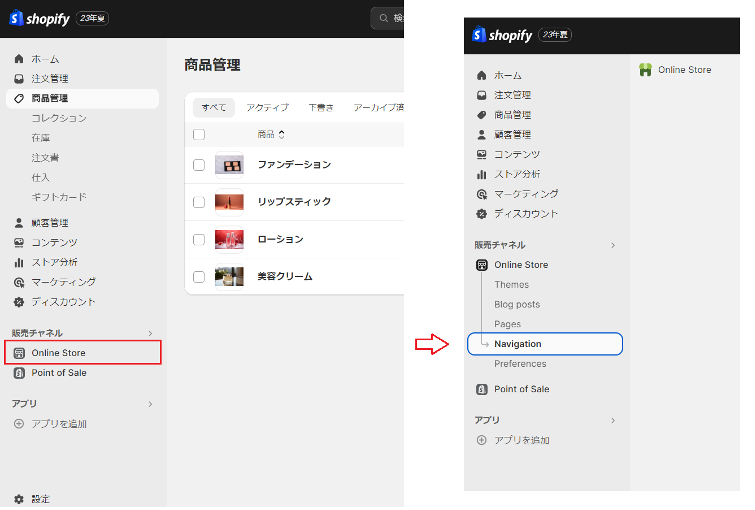Click Online Store icon in right panel sidebar
755x510 pixels.
(x=482, y=265)
